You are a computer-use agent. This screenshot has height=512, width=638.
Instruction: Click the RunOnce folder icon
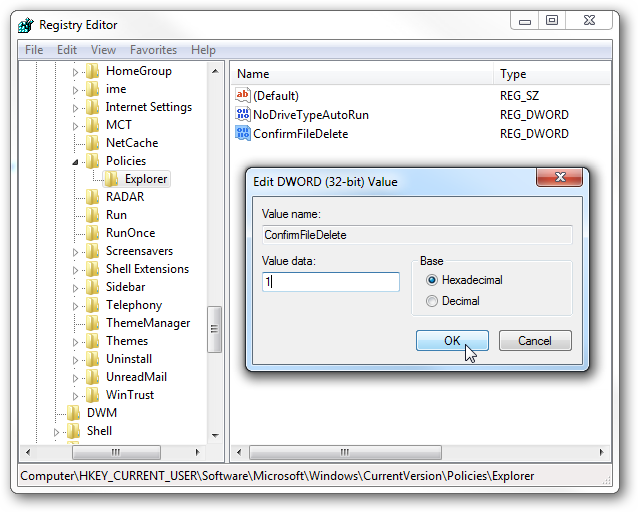tap(93, 233)
